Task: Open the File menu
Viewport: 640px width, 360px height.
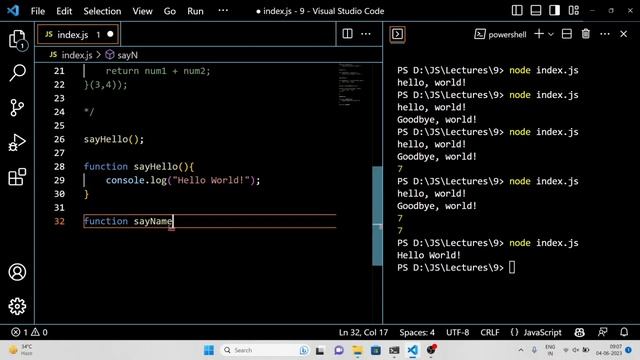Action: (38, 11)
